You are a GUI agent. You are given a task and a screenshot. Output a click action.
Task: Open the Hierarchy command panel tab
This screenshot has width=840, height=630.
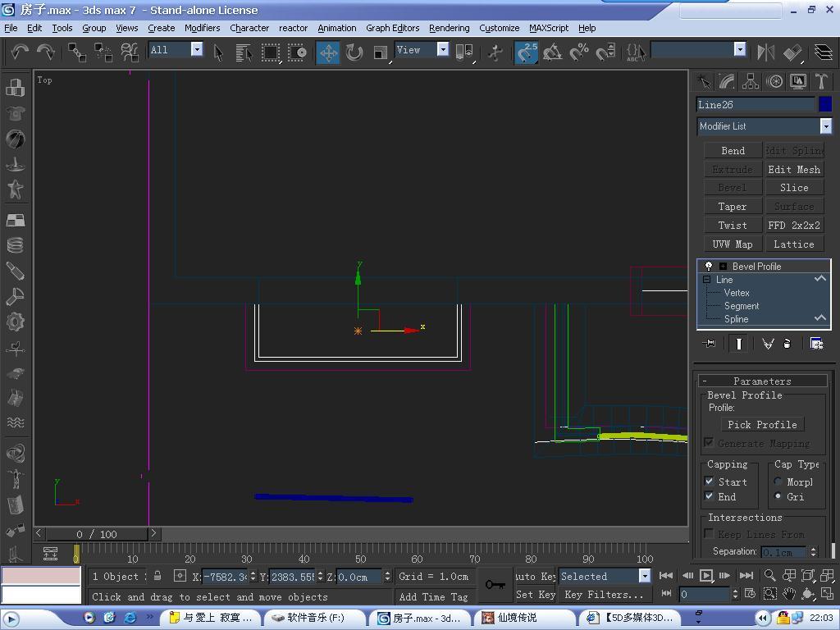pyautogui.click(x=751, y=81)
